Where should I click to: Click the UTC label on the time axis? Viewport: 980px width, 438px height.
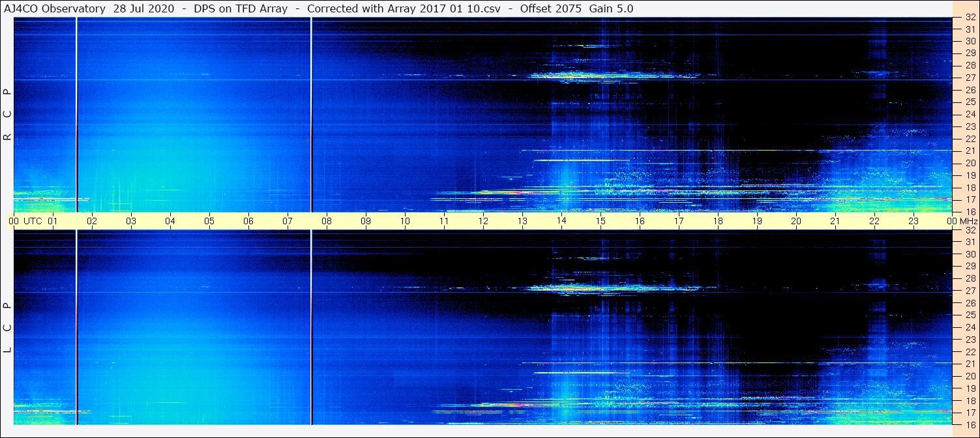point(33,221)
